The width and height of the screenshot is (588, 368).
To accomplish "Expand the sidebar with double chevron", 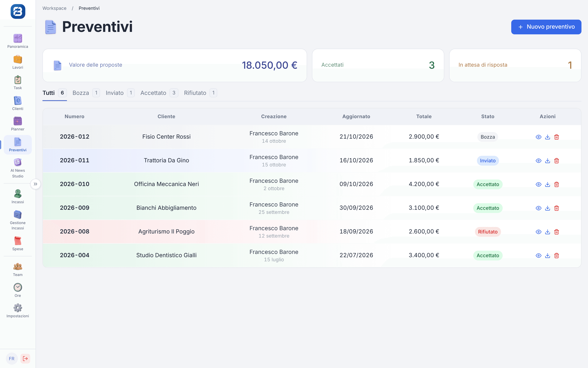I will coord(36,184).
